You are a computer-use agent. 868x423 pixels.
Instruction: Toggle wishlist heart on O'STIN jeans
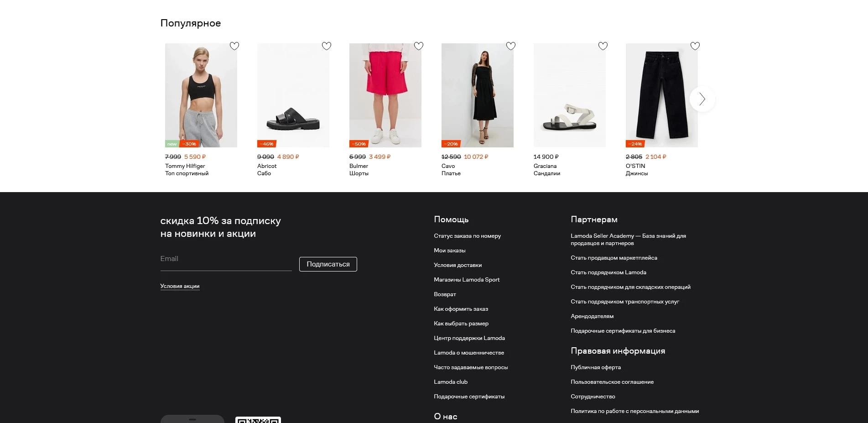[x=695, y=46]
